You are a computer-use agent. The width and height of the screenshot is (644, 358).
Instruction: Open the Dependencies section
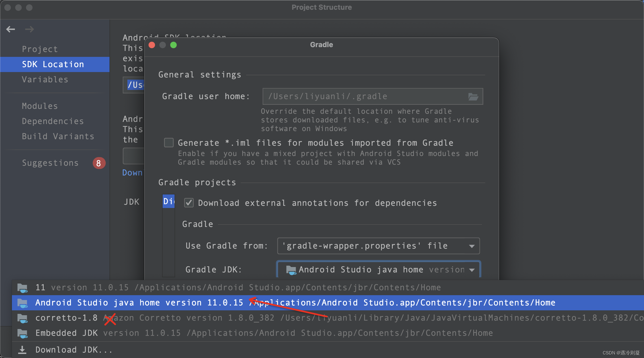pos(53,121)
